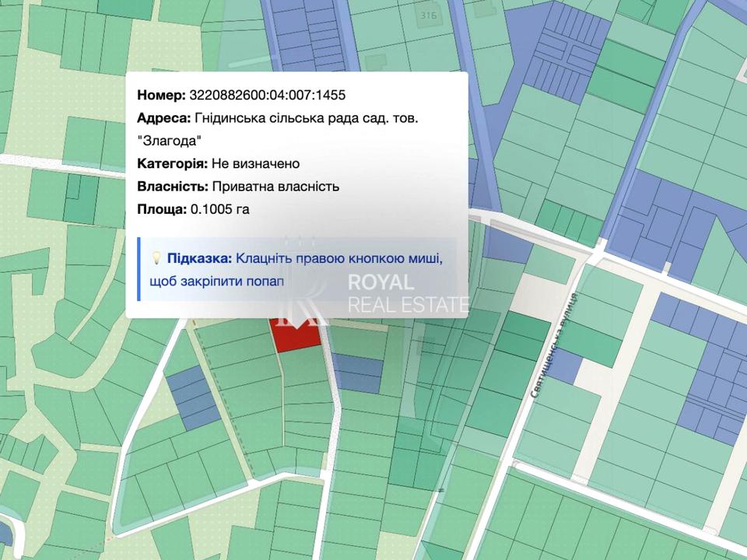Click the lightbulb hint icon

(x=155, y=257)
